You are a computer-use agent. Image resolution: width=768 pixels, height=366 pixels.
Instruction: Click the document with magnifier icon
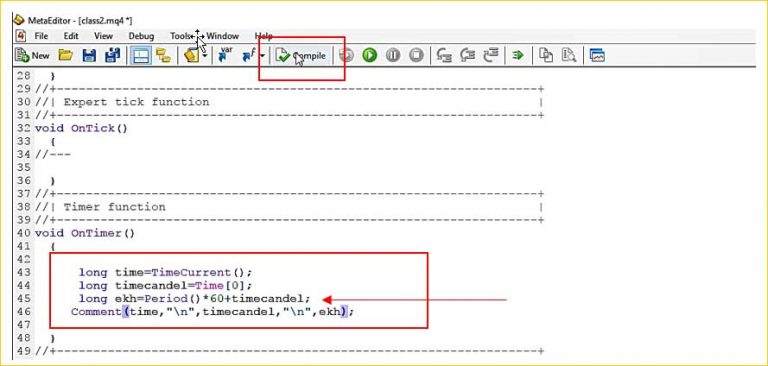(x=569, y=55)
